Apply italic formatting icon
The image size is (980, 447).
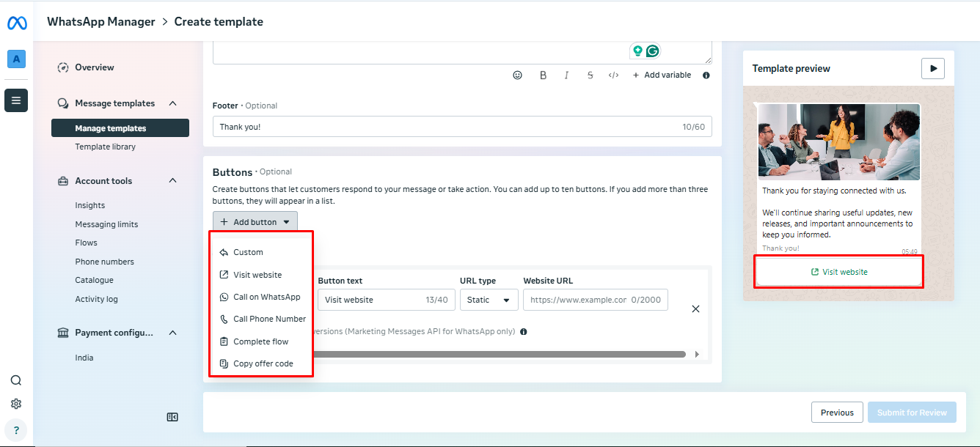coord(566,75)
